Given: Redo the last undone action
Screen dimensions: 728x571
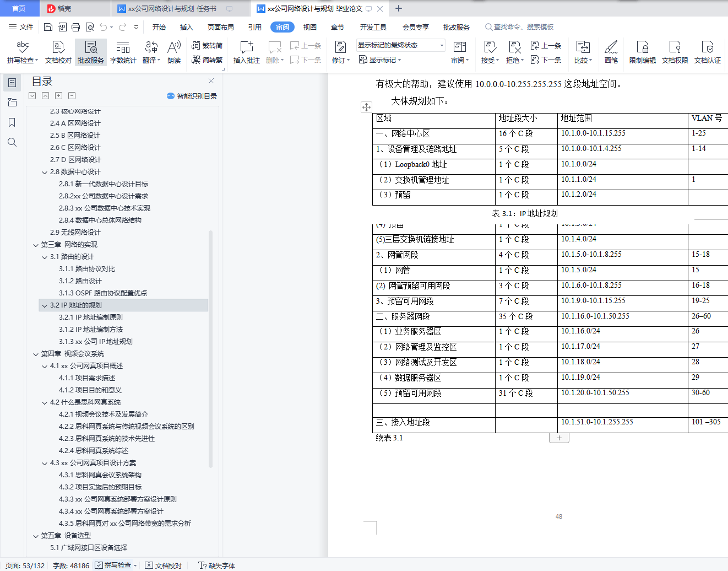Looking at the screenshot, I should click(x=122, y=27).
